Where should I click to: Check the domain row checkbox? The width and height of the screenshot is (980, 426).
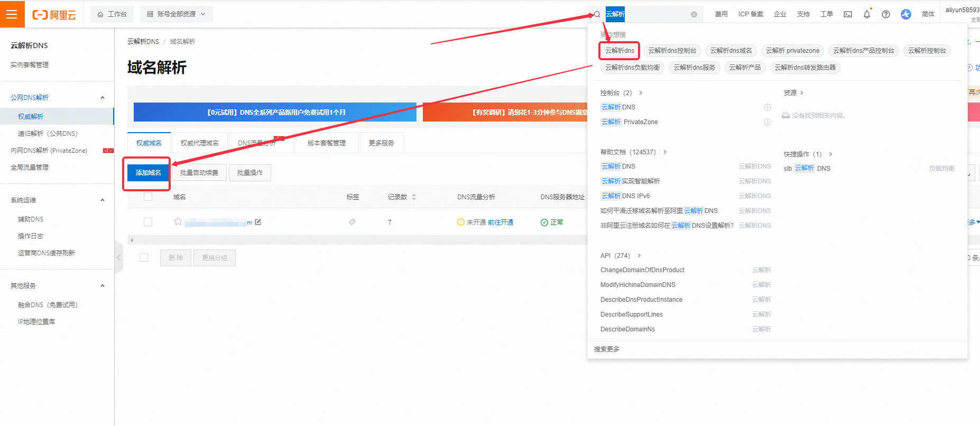148,222
